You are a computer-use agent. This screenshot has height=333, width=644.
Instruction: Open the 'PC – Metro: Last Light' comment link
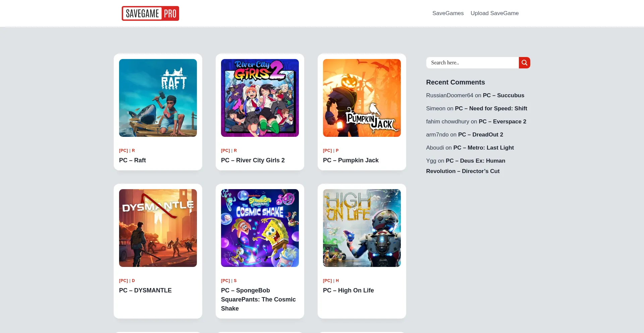[x=484, y=148]
